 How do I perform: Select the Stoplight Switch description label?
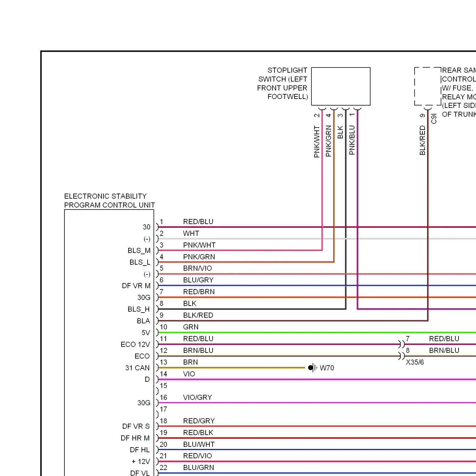282,83
